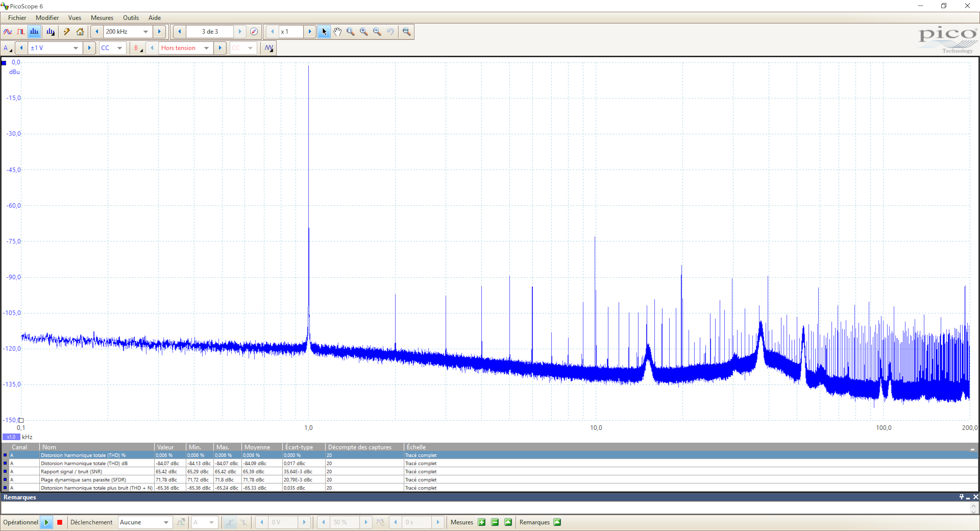Select THD % measurement row
This screenshot has width=980, height=531.
pos(490,455)
